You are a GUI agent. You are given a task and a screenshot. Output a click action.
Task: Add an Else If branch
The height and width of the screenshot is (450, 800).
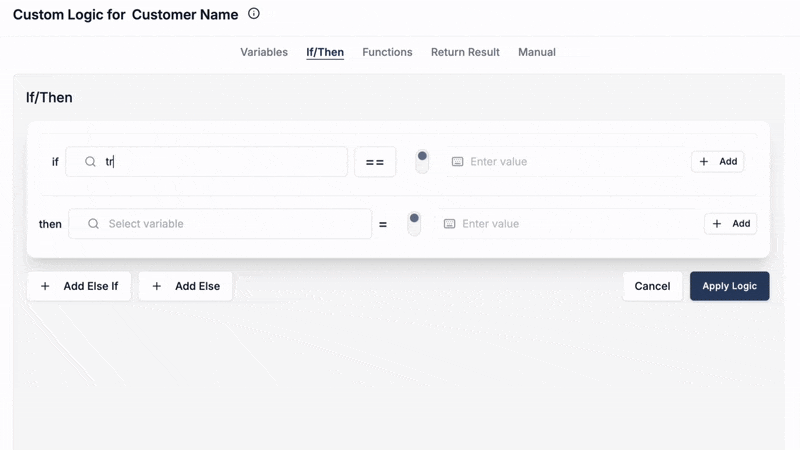79,286
